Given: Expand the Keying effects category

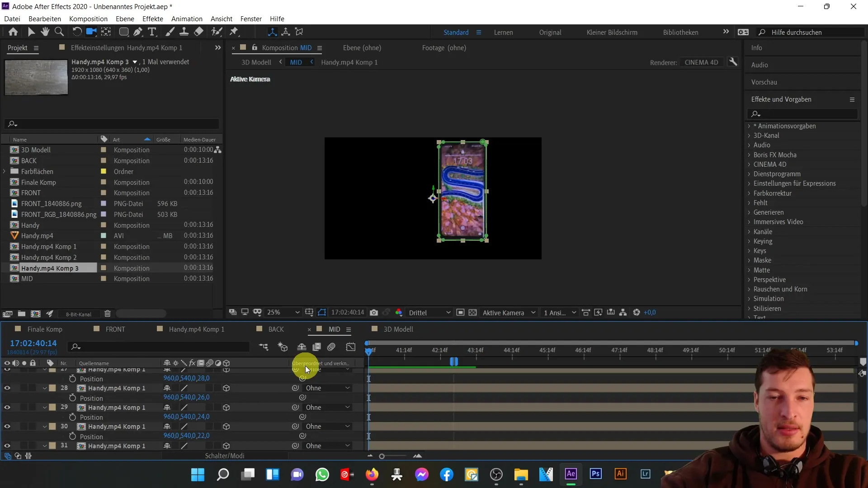Looking at the screenshot, I should click(x=749, y=241).
